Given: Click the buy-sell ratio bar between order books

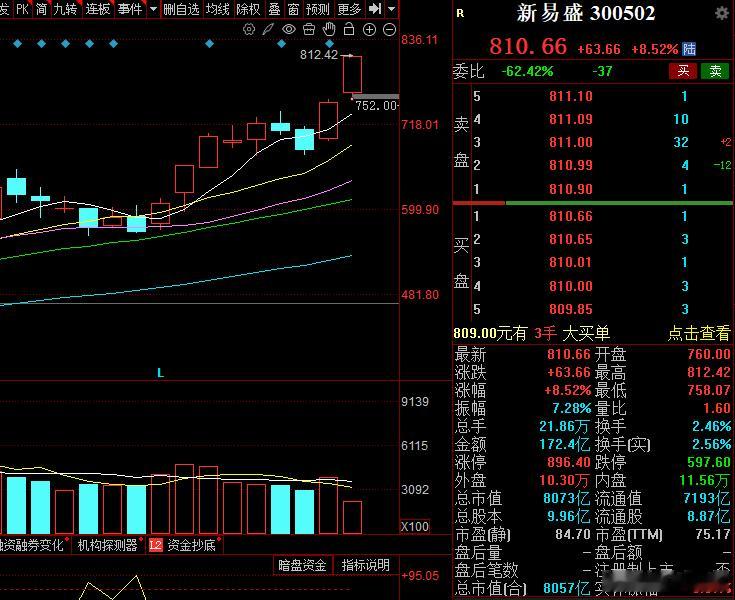Looking at the screenshot, I should (x=592, y=203).
